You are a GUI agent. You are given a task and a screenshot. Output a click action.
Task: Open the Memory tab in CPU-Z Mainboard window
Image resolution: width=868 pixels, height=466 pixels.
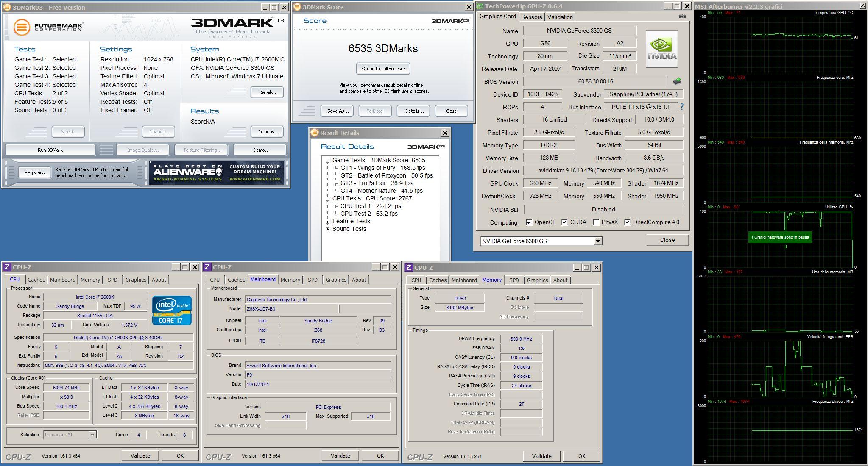(x=290, y=280)
